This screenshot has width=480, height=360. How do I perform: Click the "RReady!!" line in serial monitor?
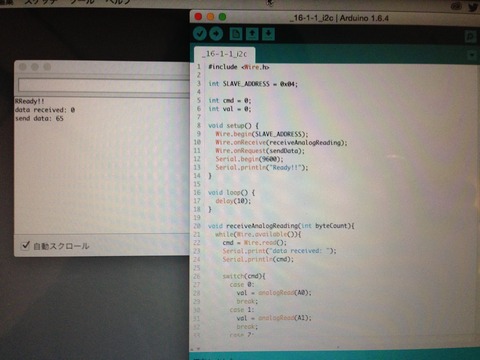pos(29,101)
